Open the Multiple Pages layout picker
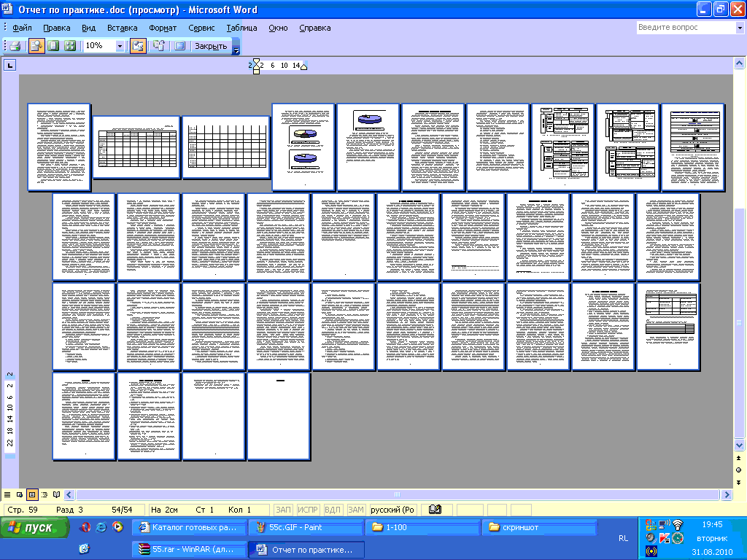 [x=70, y=46]
